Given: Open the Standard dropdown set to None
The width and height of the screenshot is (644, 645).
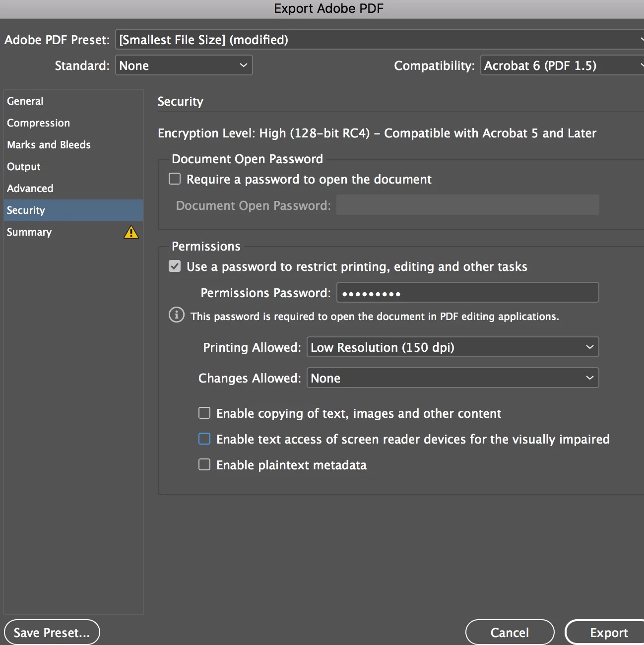Looking at the screenshot, I should coord(184,65).
